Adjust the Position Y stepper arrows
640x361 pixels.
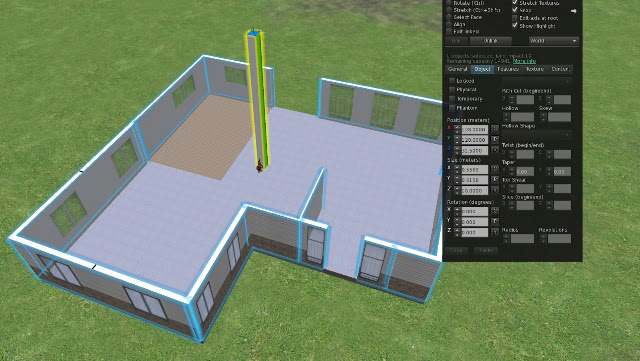(457, 140)
